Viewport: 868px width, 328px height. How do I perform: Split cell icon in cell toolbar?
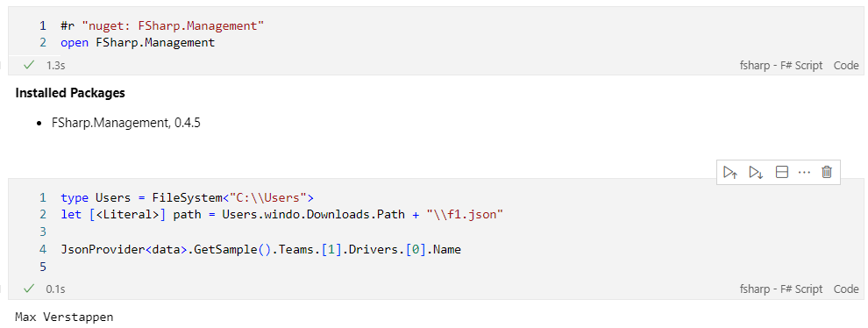[782, 172]
